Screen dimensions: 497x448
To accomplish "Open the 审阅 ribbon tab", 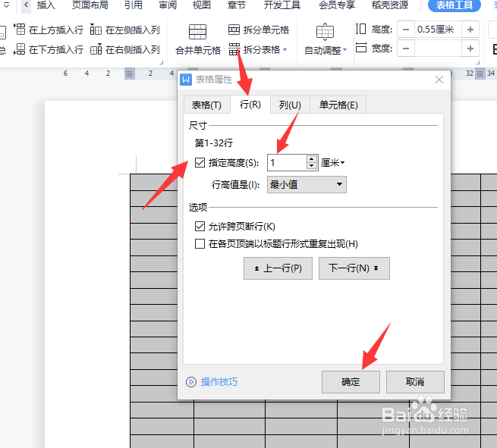I will click(x=168, y=5).
